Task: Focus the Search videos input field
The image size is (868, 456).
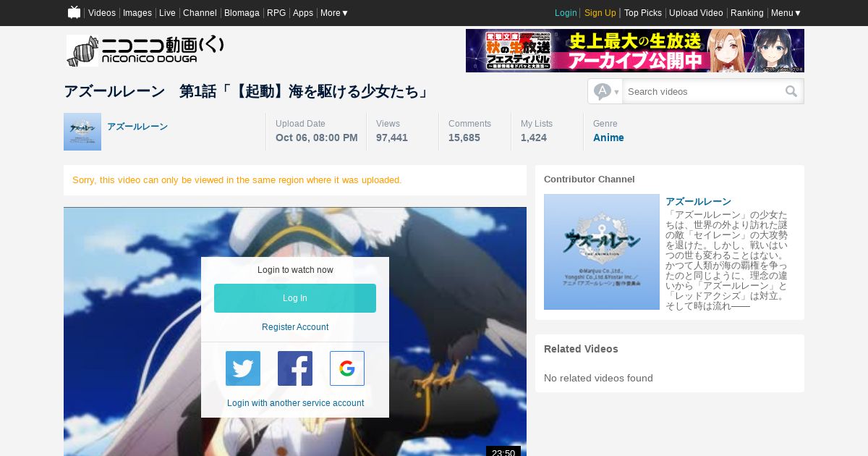Action: point(702,91)
